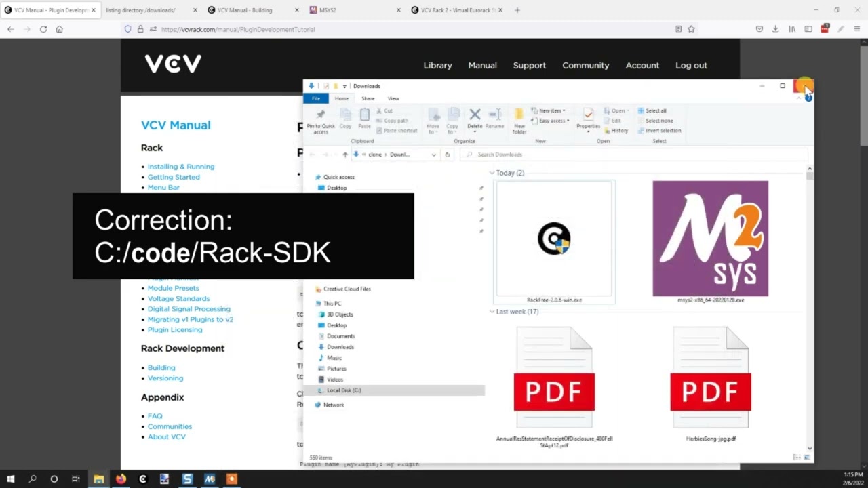Select the msys2-x86_64 installer file
This screenshot has width=868, height=488.
coord(711,242)
